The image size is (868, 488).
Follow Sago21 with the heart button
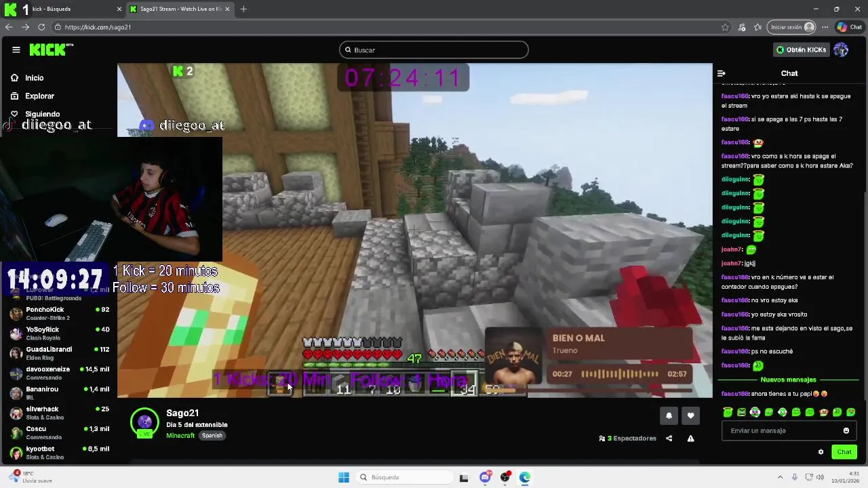[x=690, y=415]
